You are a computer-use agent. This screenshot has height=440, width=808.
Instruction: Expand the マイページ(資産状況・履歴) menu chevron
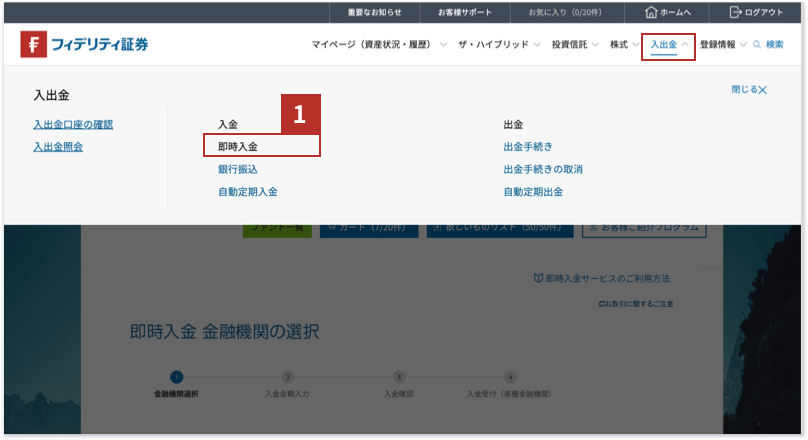[443, 45]
